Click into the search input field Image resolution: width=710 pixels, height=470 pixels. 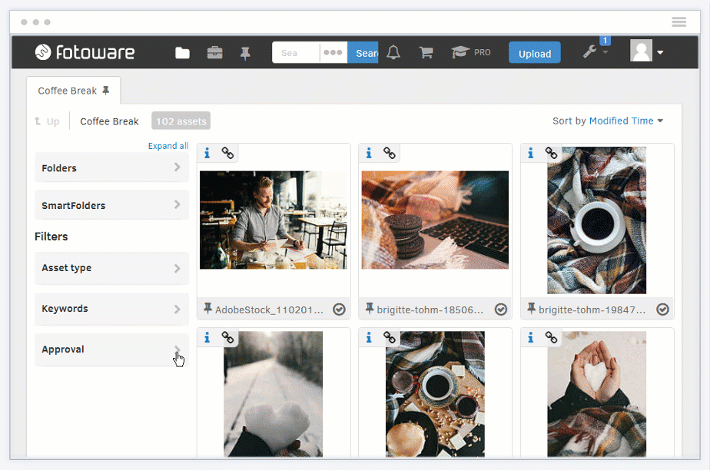pyautogui.click(x=295, y=53)
